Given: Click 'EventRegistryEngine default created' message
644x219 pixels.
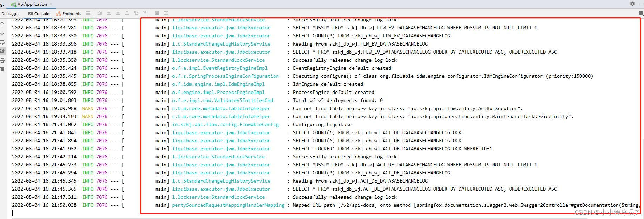Looking at the screenshot, I should pos(342,68).
